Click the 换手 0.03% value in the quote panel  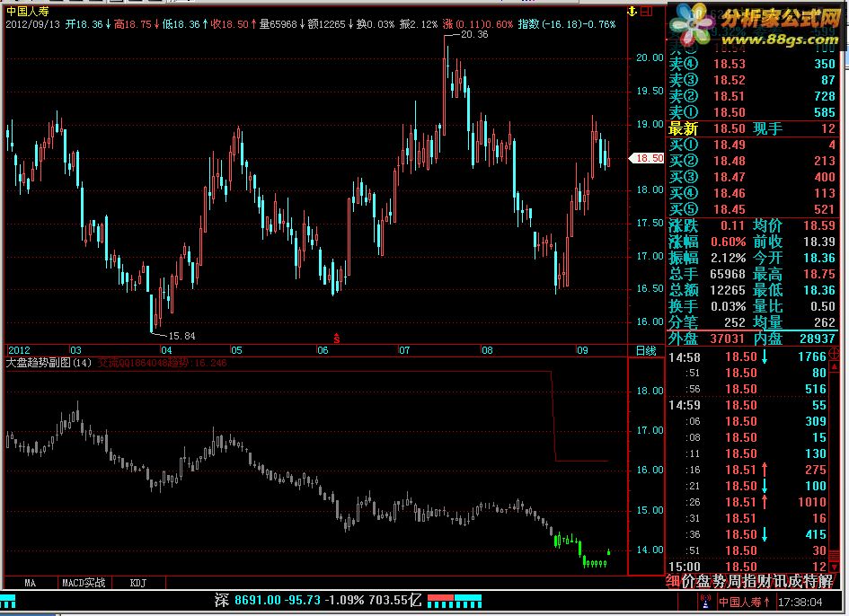pyautogui.click(x=729, y=306)
